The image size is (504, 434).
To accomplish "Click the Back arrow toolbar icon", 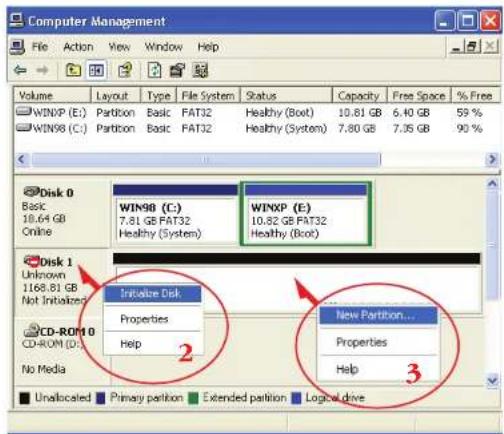I will pos(20,70).
